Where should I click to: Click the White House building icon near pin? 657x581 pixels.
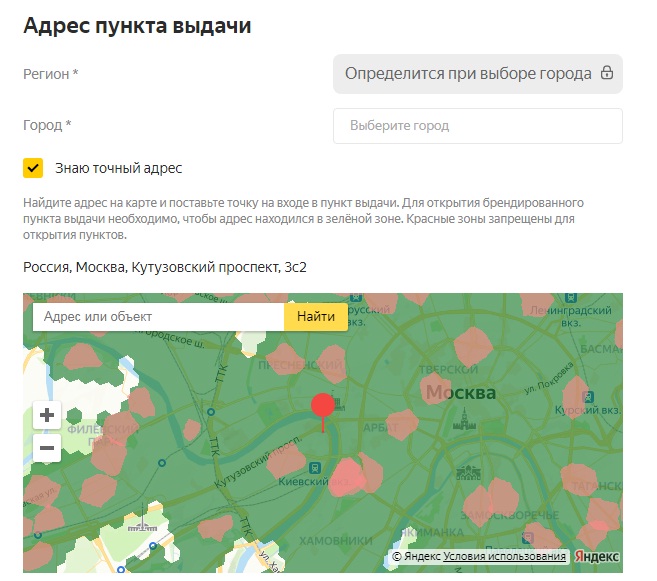click(x=338, y=403)
